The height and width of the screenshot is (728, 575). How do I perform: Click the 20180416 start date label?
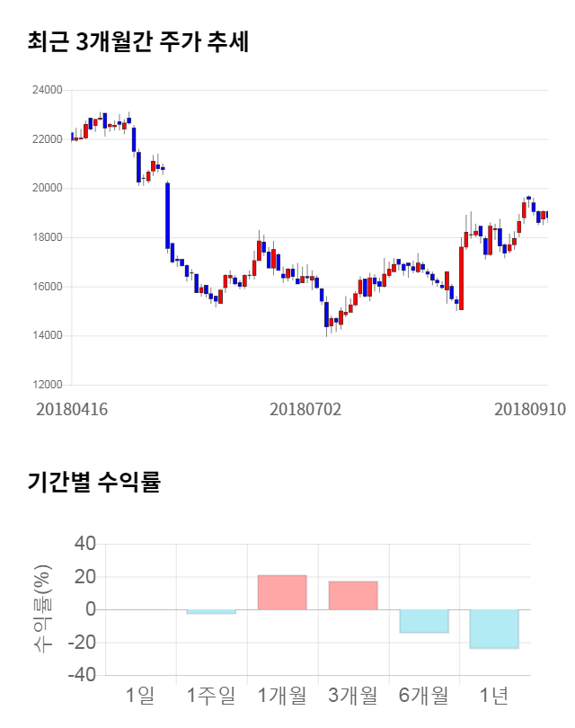click(72, 409)
